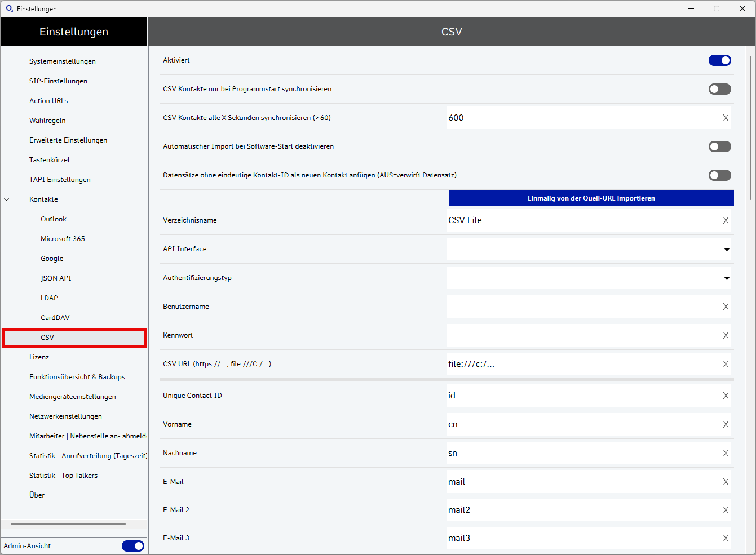Clear the Unique Contact ID field
This screenshot has width=756, height=555.
pyautogui.click(x=726, y=396)
